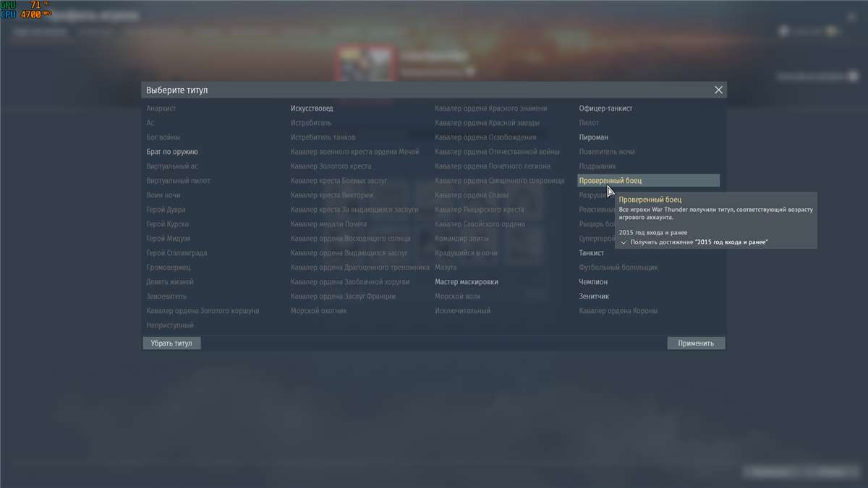Select Кавалер креста За выдающиеся заслуги
868x488 pixels.
[x=354, y=210]
